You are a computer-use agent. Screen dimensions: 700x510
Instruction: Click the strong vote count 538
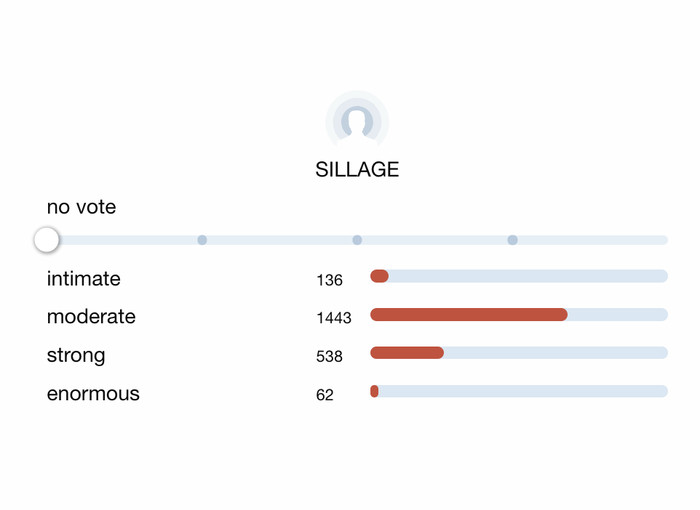point(329,356)
